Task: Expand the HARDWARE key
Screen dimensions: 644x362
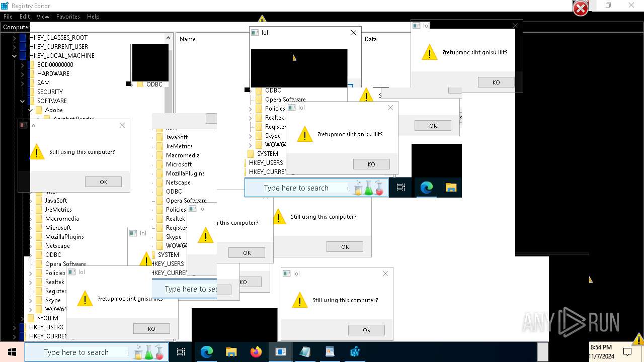Action: [23, 74]
